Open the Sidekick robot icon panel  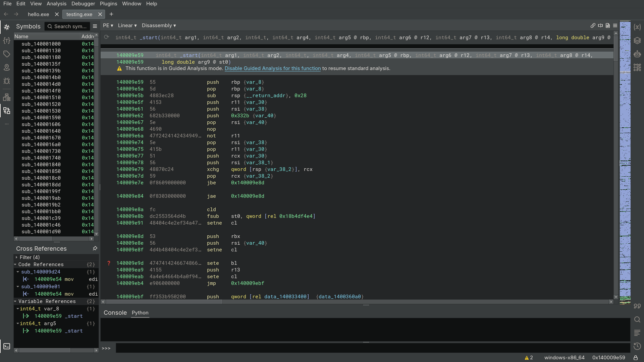(x=637, y=54)
